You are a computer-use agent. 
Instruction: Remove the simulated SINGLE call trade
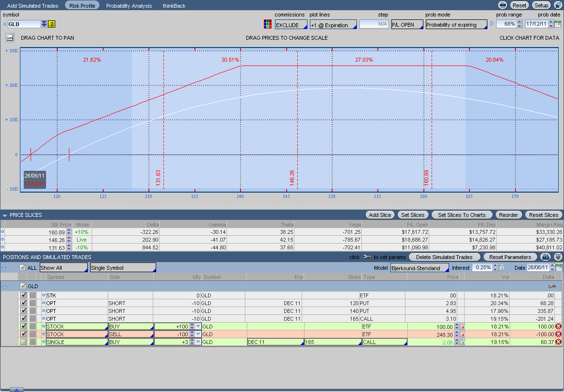[558, 342]
